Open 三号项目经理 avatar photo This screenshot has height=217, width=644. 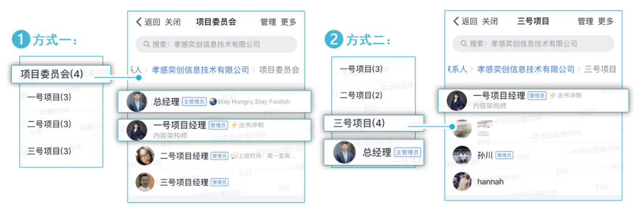coord(145,182)
